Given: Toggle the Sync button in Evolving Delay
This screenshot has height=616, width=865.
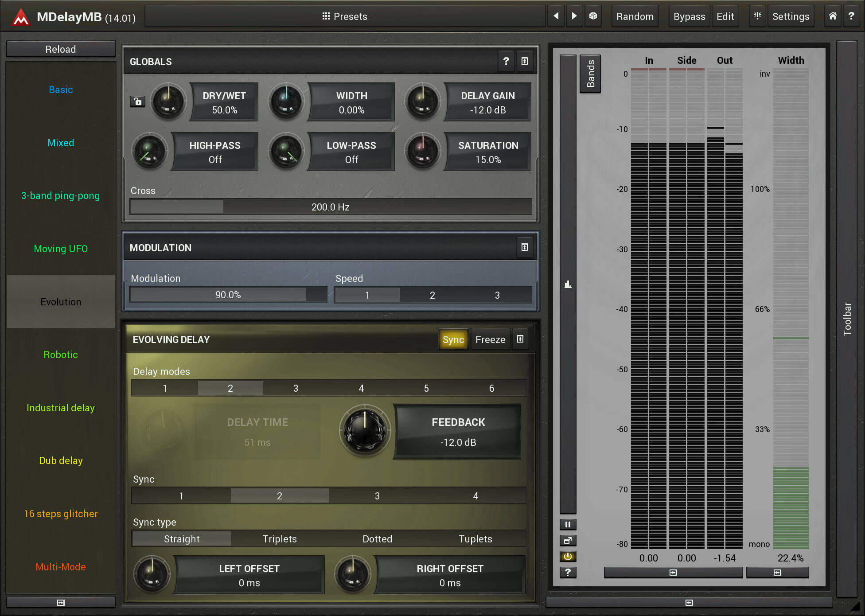Looking at the screenshot, I should (x=453, y=339).
